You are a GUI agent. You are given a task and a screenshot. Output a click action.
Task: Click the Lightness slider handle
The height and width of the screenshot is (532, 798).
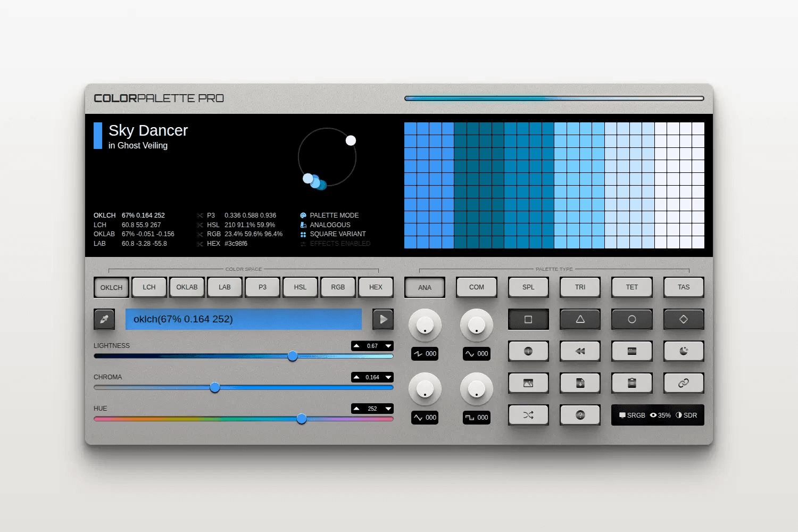[x=293, y=356]
